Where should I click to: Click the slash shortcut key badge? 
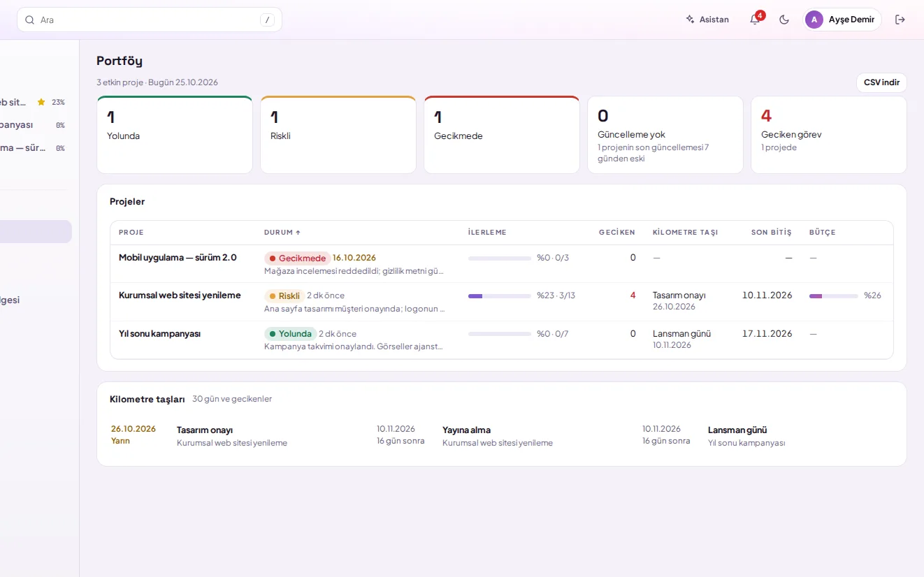tap(267, 20)
